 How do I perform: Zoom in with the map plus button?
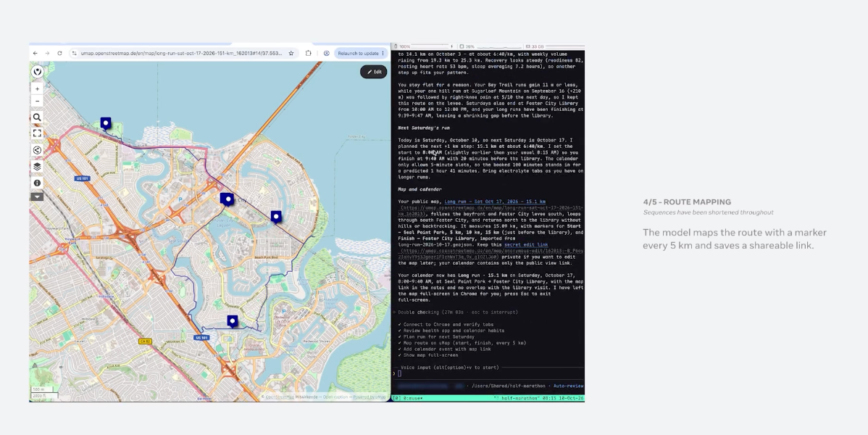tap(37, 88)
